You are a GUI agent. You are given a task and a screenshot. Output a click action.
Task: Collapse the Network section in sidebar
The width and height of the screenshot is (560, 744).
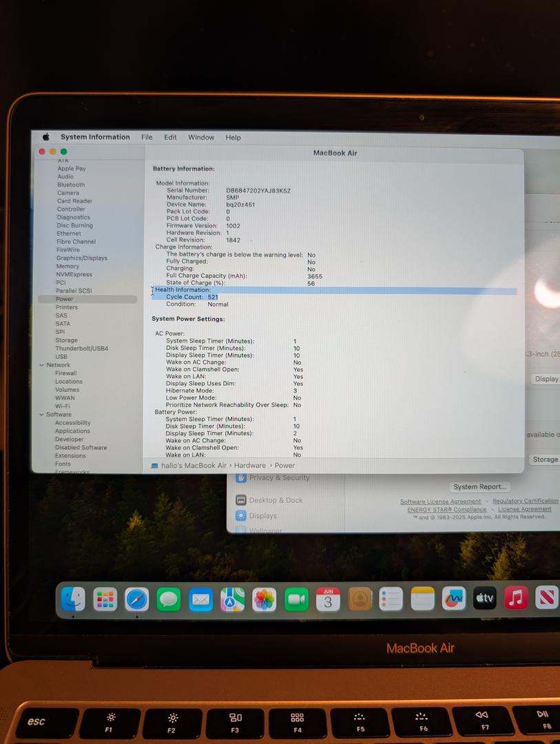(42, 365)
